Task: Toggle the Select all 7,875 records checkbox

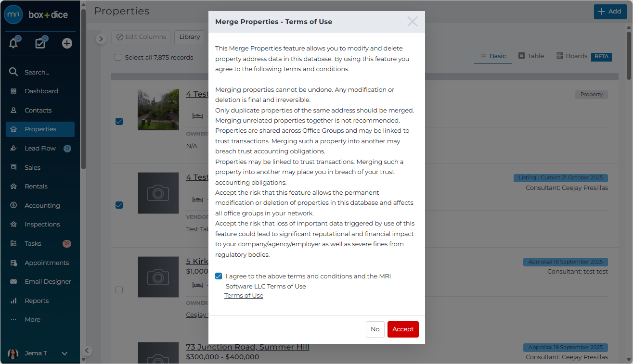Action: [x=118, y=57]
